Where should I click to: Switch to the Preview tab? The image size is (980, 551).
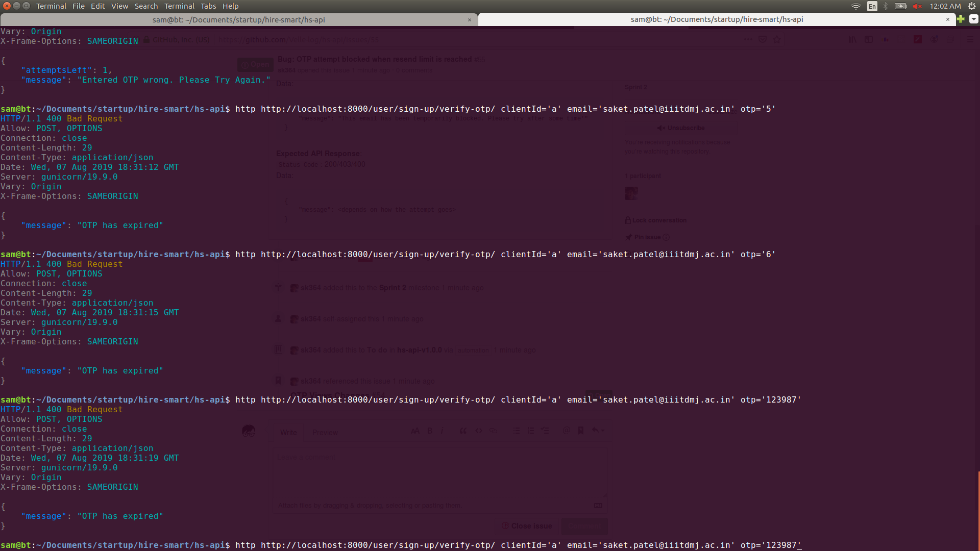325,432
